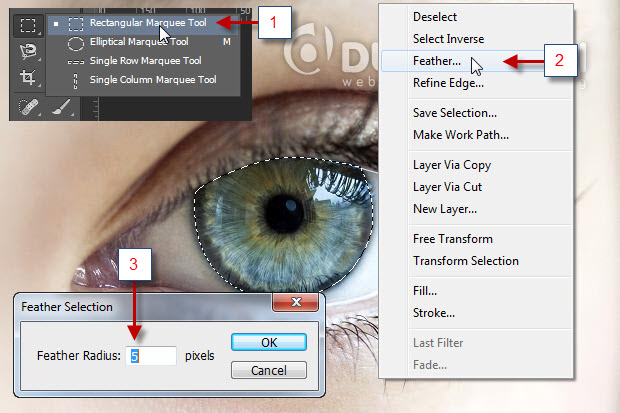Cancel the Feather Selection dialog
This screenshot has height=413, width=620.
click(x=269, y=370)
